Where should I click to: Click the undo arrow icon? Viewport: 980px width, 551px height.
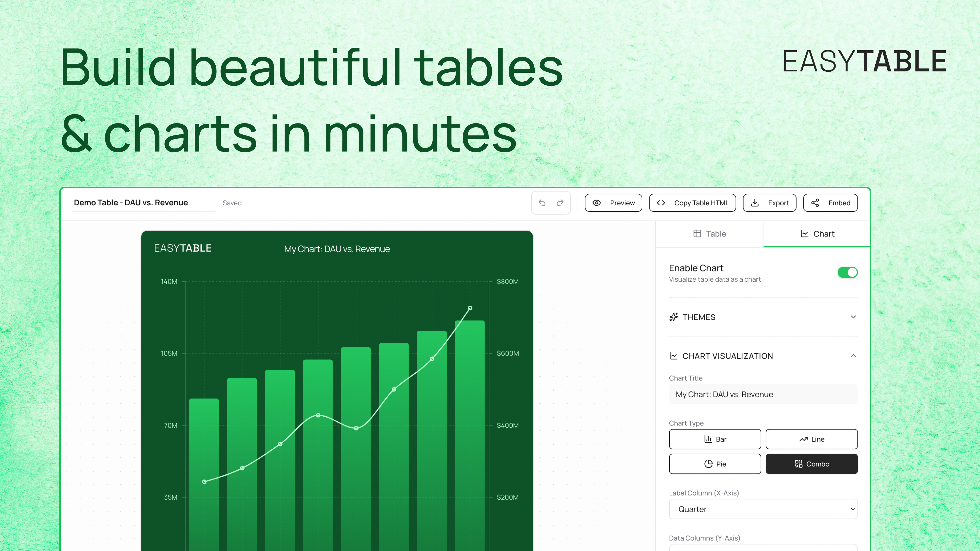pos(542,203)
